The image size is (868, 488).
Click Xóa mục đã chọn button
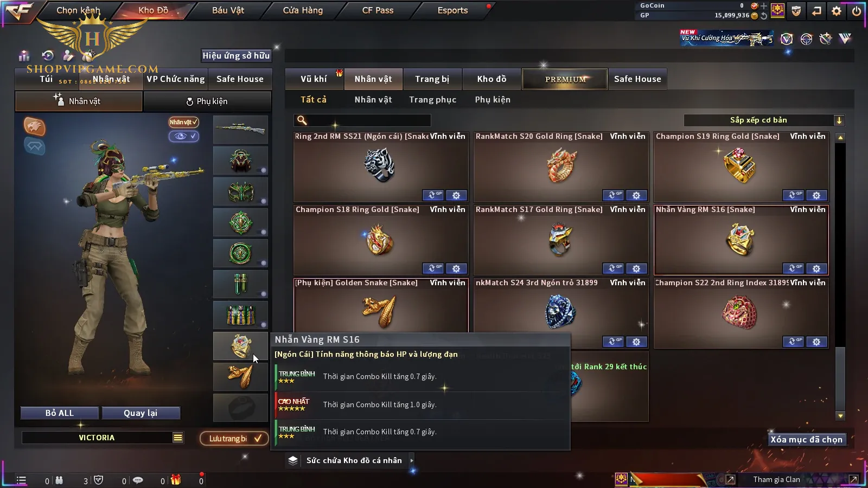[806, 439]
